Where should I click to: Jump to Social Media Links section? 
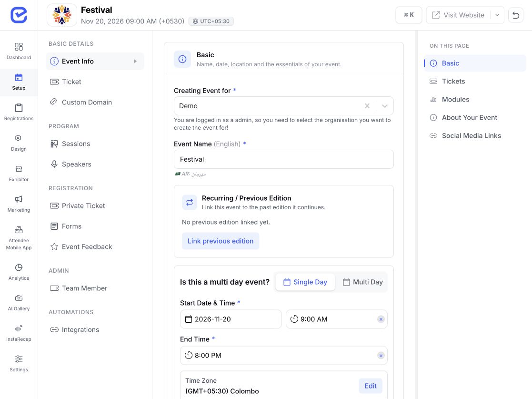(475, 136)
